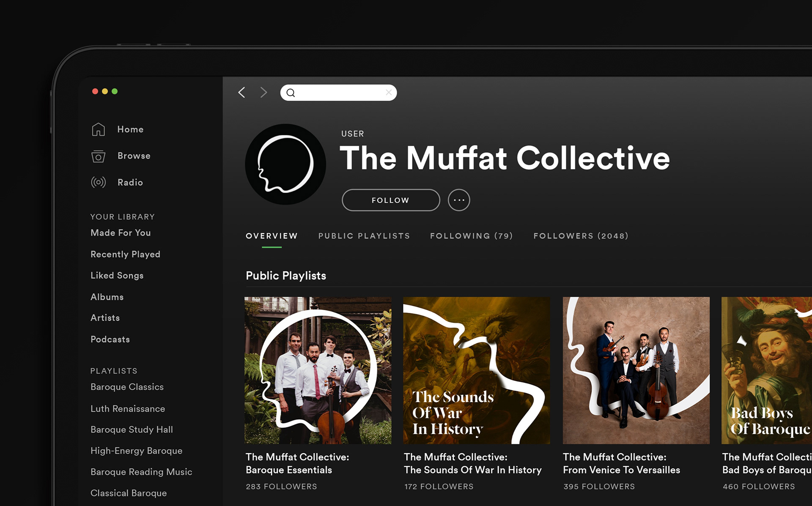Click the 460 FOLLOWERS label
This screenshot has height=506, width=812.
pyautogui.click(x=759, y=487)
